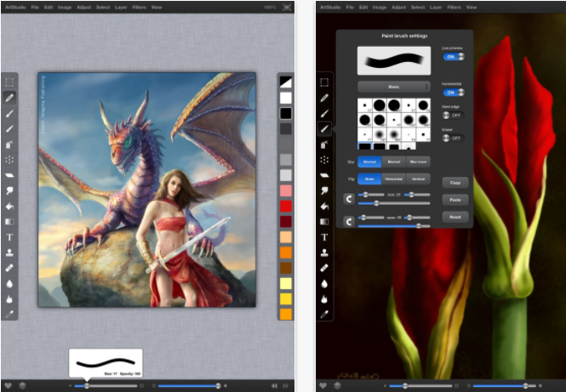
Task: Select the pencil tool beside the dragon artwork
Action: pos(9,99)
